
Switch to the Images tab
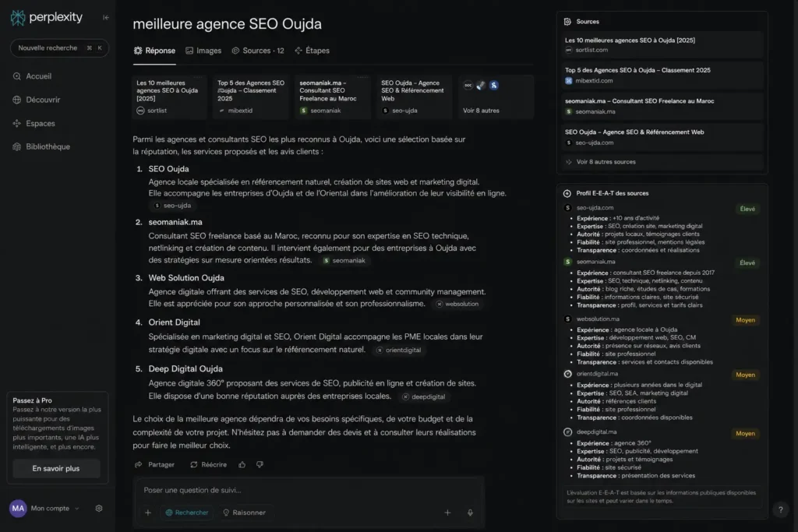click(203, 51)
